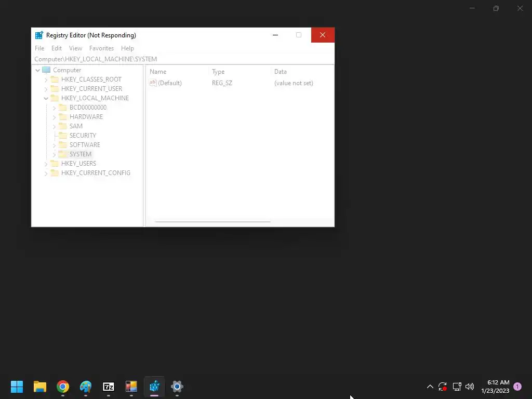Select the HKEY_LOCAL_MACHINE key

coord(95,98)
